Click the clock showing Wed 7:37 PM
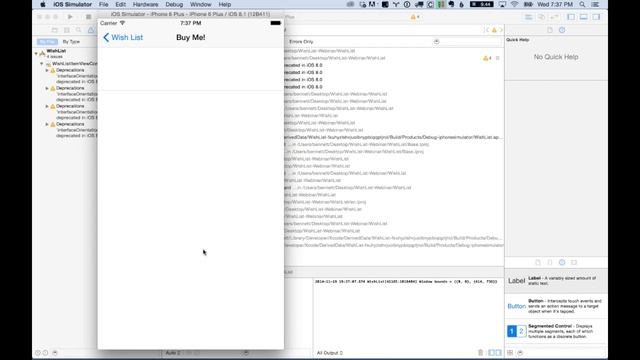Image resolution: width=640 pixels, height=360 pixels. coord(555,4)
